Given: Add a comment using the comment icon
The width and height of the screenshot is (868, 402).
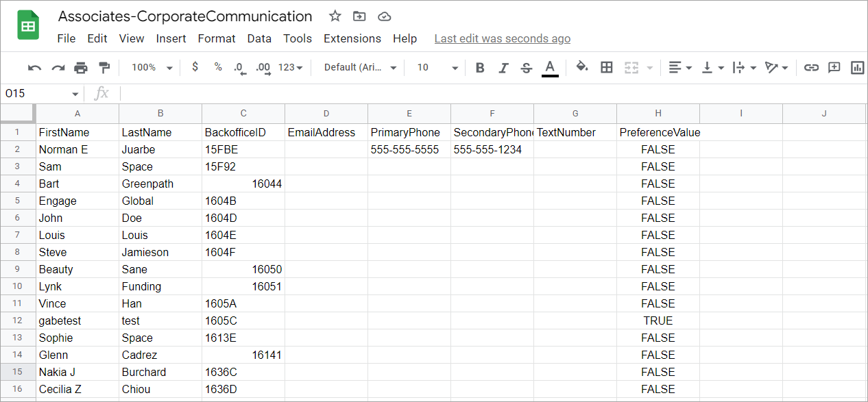Looking at the screenshot, I should click(x=834, y=68).
